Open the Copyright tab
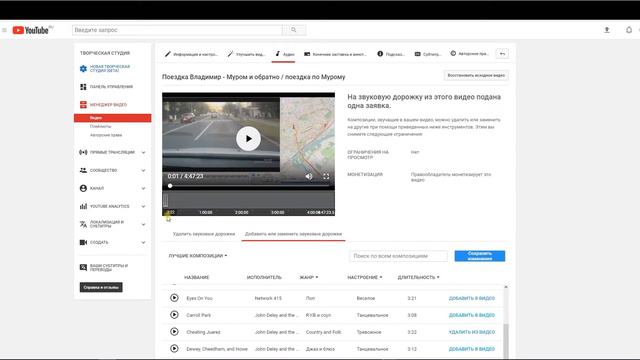The height and width of the screenshot is (360, 640). [469, 53]
